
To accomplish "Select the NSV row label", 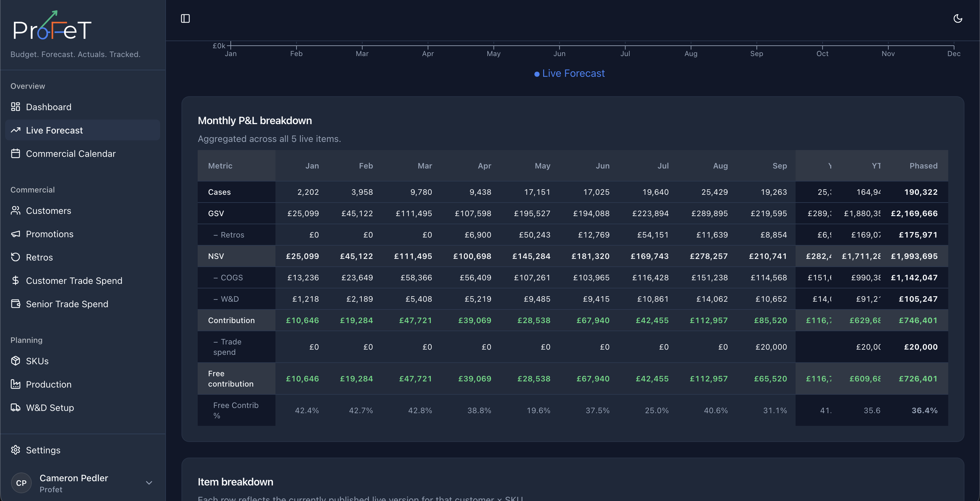I will [216, 256].
